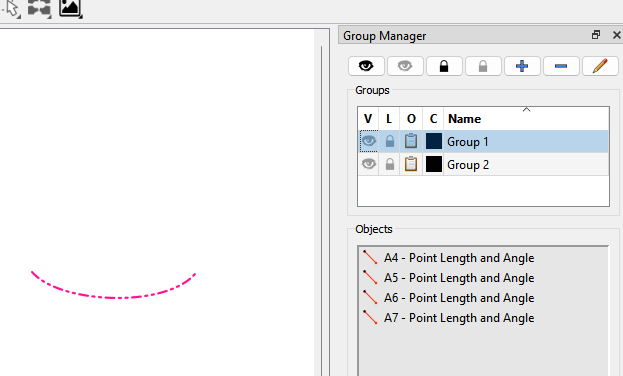The height and width of the screenshot is (376, 623).
Task: Click the vertical scrollbar of drawing area
Action: click(321, 211)
